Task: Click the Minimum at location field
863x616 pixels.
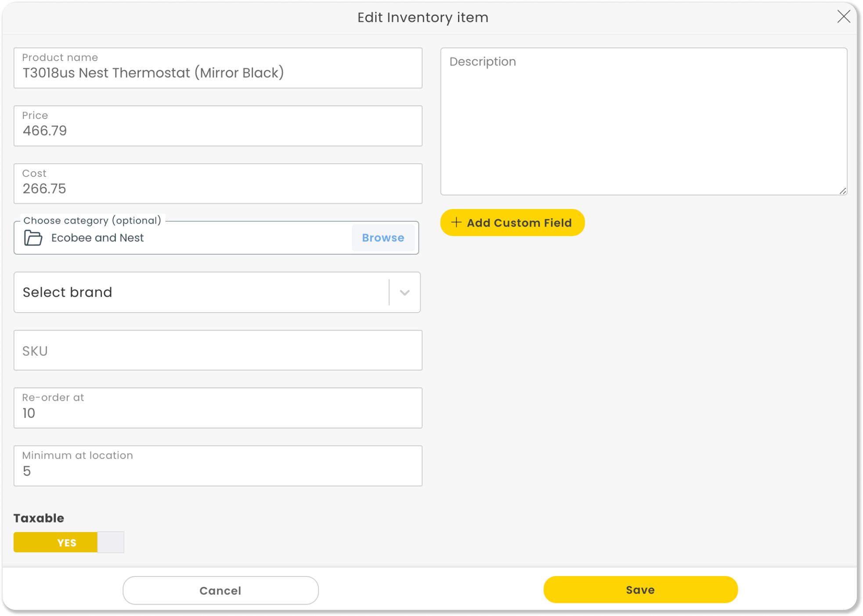Action: click(x=218, y=466)
